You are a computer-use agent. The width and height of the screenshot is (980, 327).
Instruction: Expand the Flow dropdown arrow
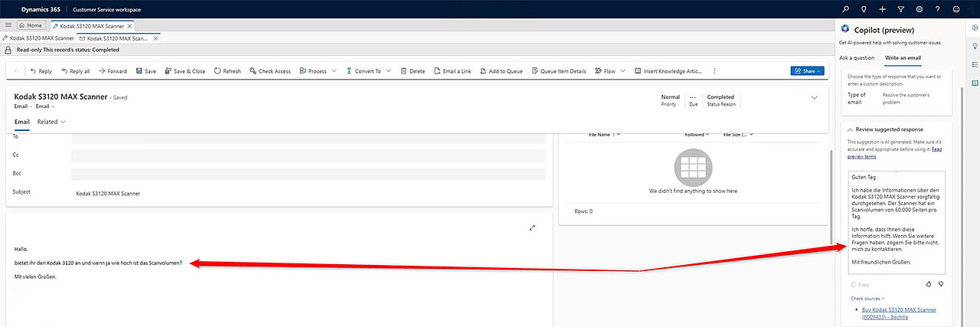click(623, 71)
